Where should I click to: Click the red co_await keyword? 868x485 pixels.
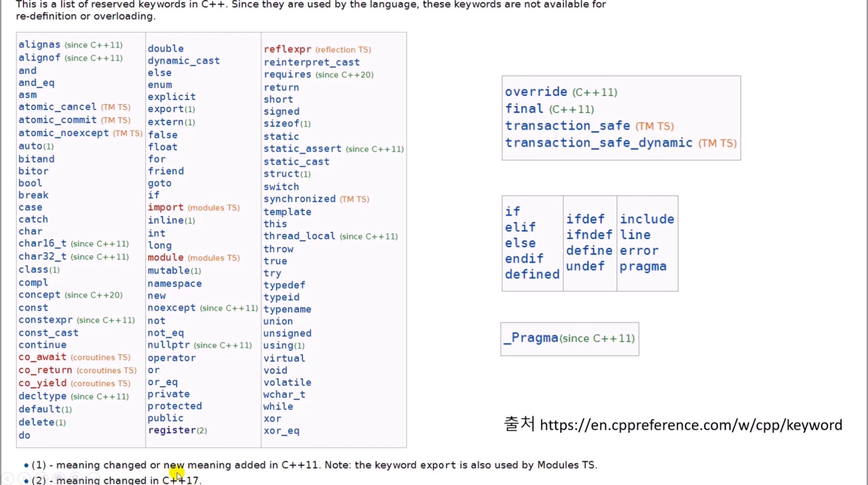pyautogui.click(x=43, y=357)
